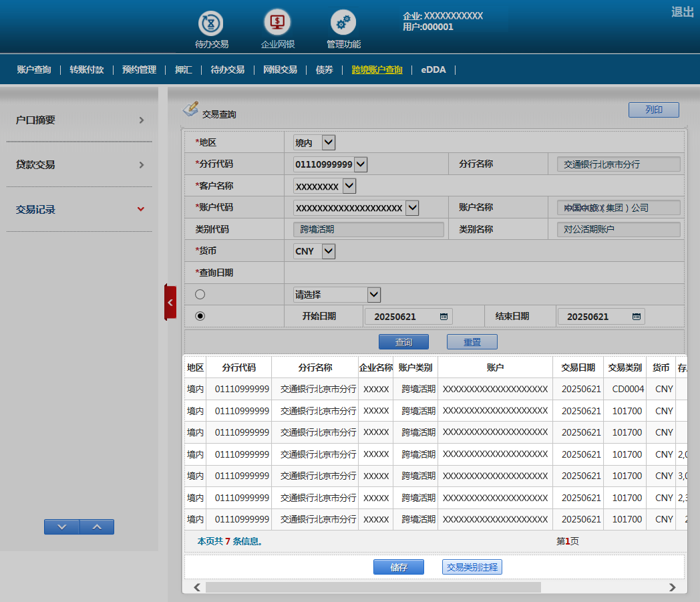
Task: Select the 请选择 date range radio button
Action: coord(200,294)
